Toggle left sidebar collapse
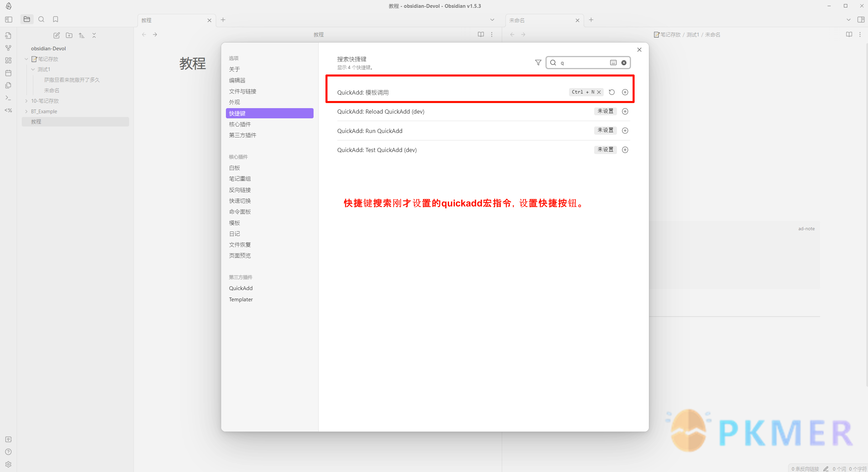Viewport: 868px width, 472px height. (9, 19)
